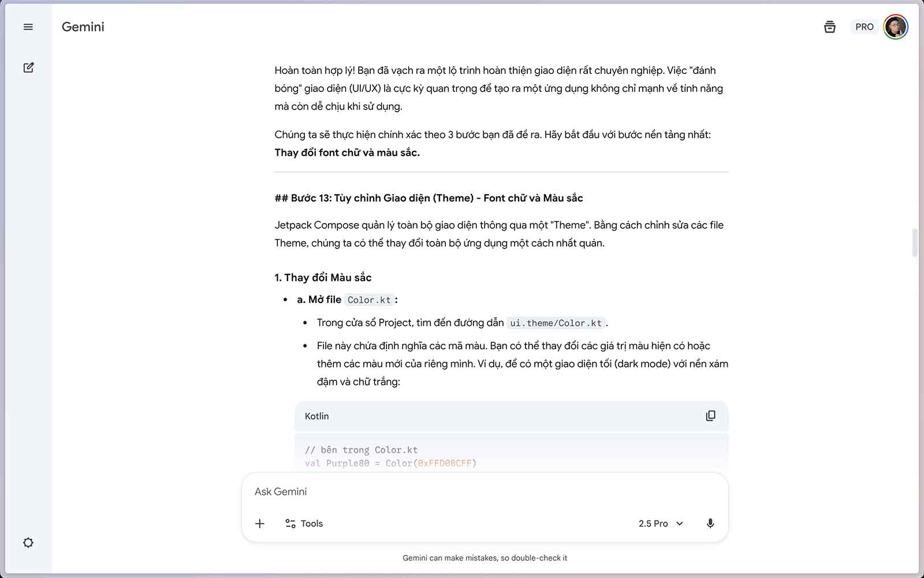Click the vertical scrollbar thumb on the right
The width and height of the screenshot is (924, 578).
914,243
